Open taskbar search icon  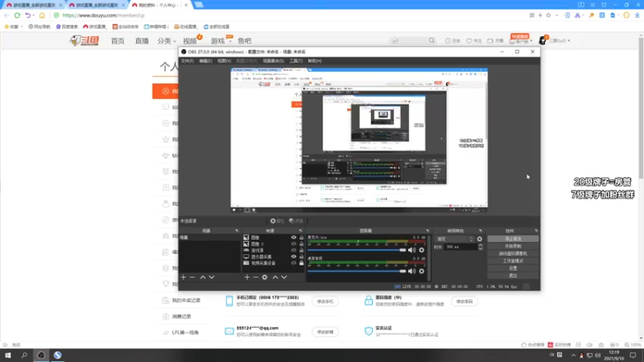point(24,355)
